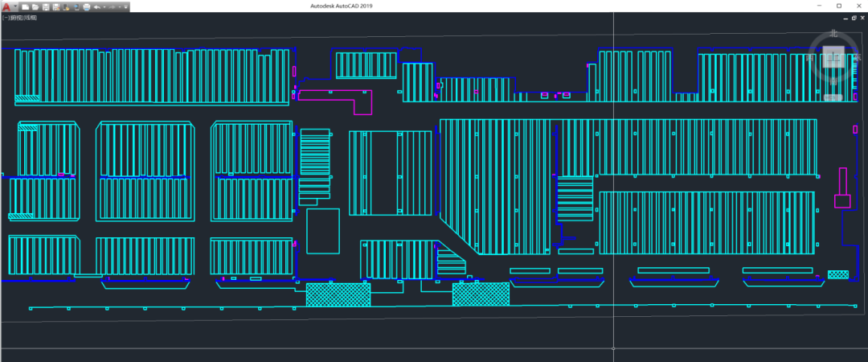Click the ViewCube south label 南
868x362 pixels.
(833, 81)
